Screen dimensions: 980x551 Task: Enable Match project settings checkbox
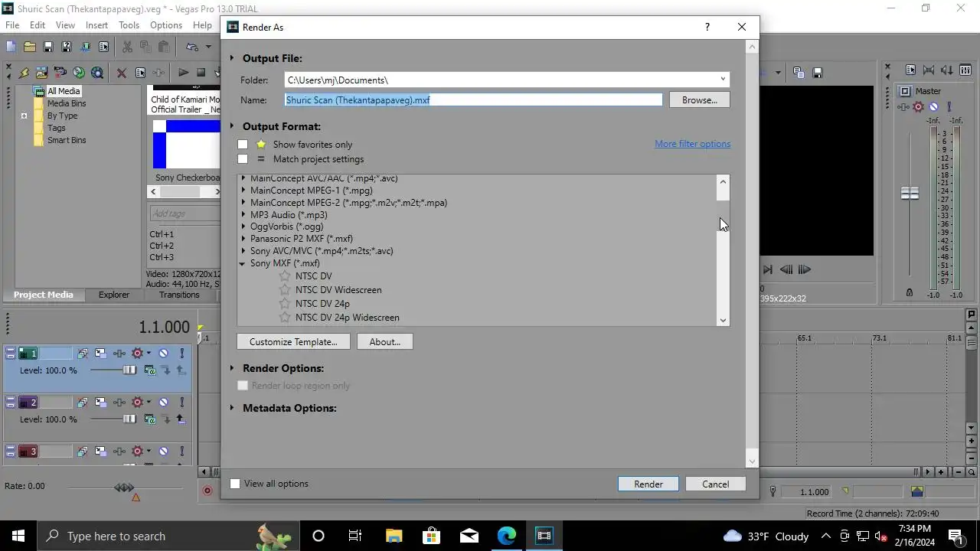[243, 159]
